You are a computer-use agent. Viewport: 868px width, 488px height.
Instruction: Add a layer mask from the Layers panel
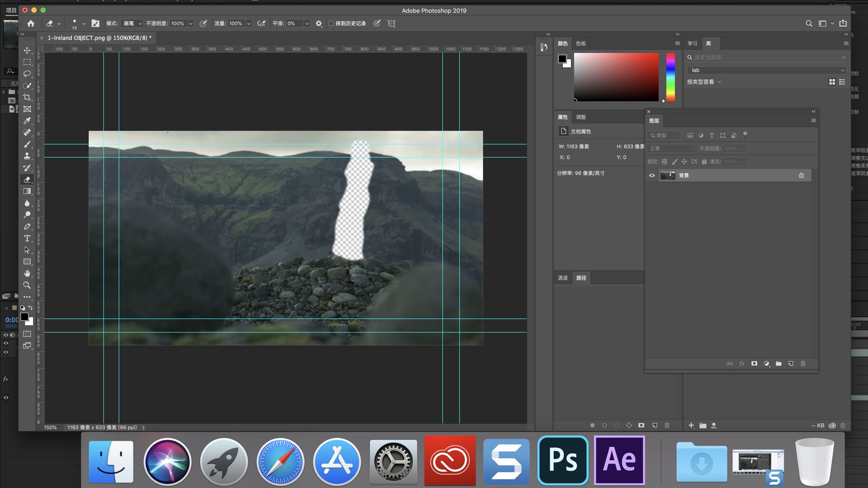pos(754,364)
